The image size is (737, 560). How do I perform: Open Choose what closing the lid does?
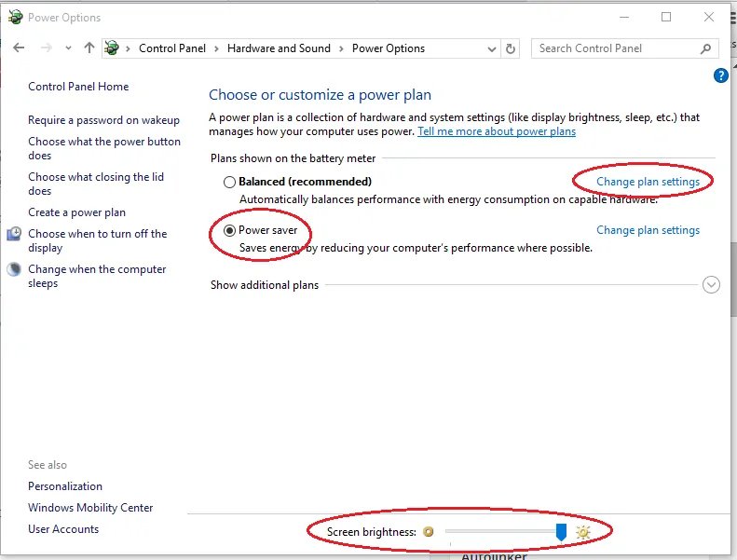96,184
